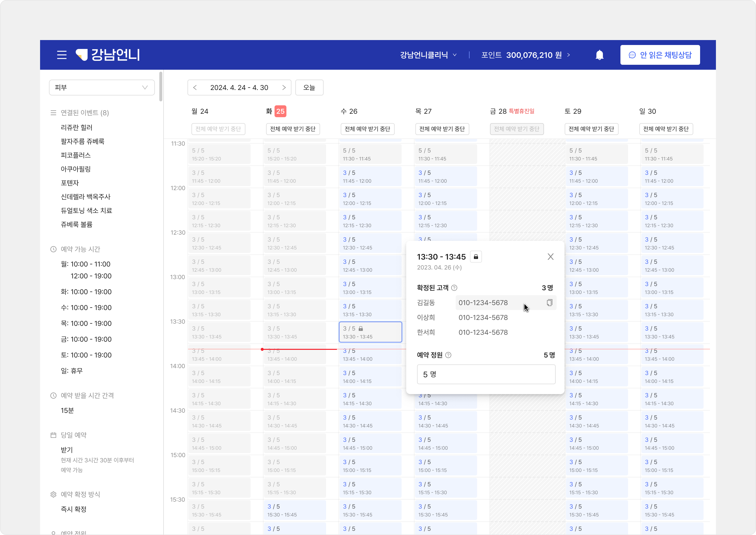Expand the 강남언니클리닉 clinic selector
This screenshot has height=535, width=756.
click(428, 55)
